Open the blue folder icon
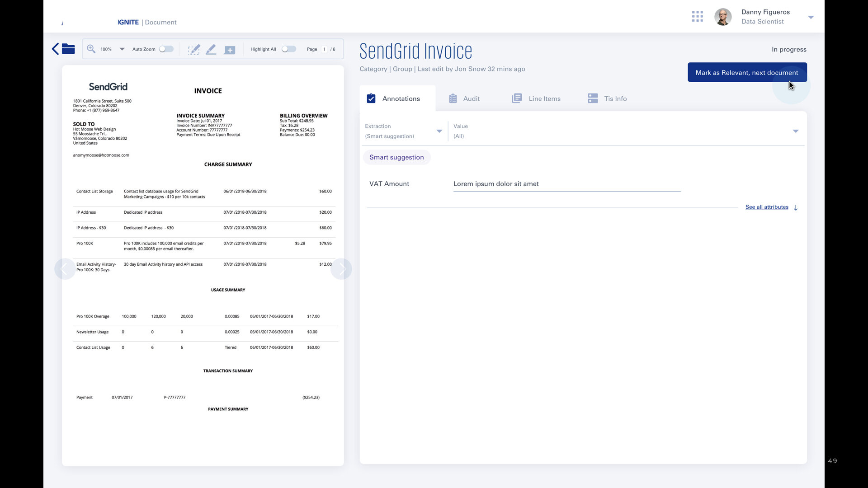The height and width of the screenshot is (488, 868). pos(68,49)
